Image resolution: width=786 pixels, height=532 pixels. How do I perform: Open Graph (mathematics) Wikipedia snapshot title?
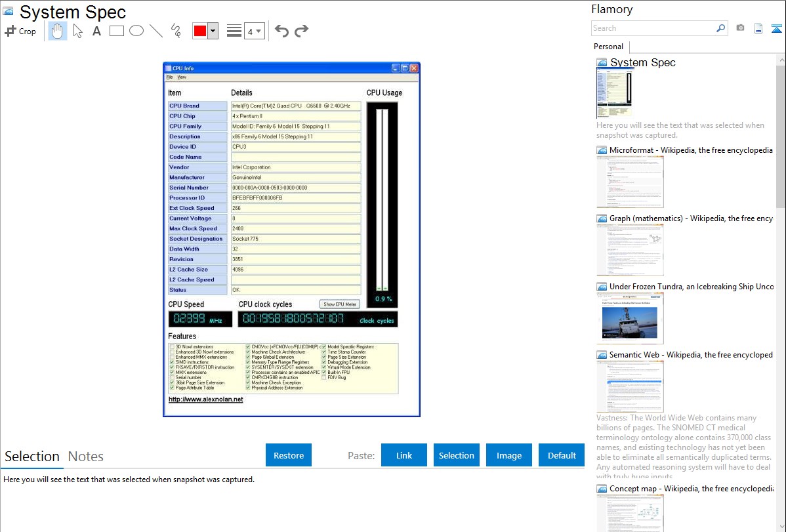(x=691, y=218)
